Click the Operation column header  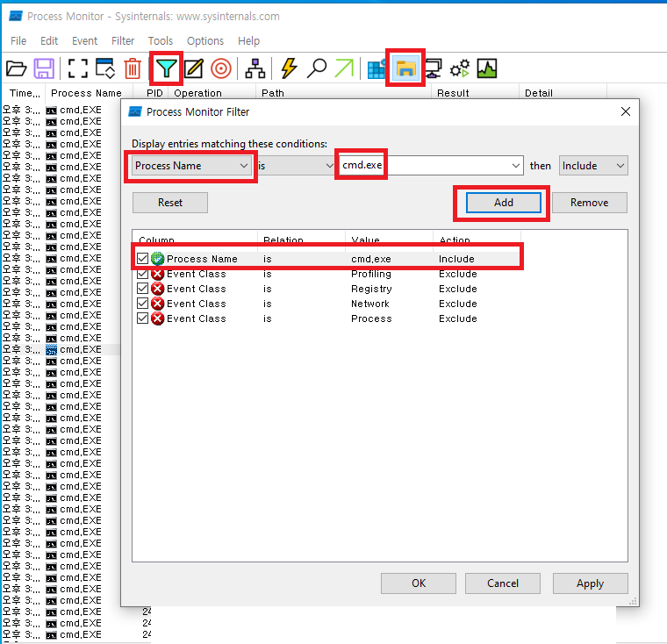point(212,93)
